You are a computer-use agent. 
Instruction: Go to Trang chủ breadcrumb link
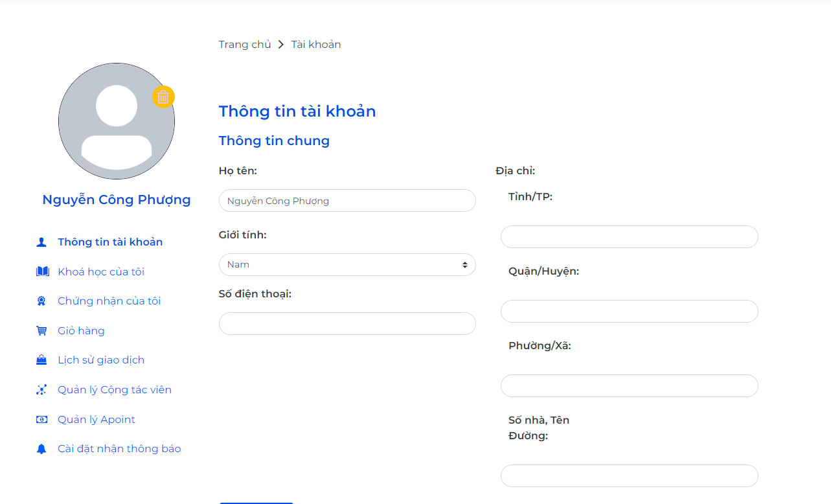coord(245,45)
